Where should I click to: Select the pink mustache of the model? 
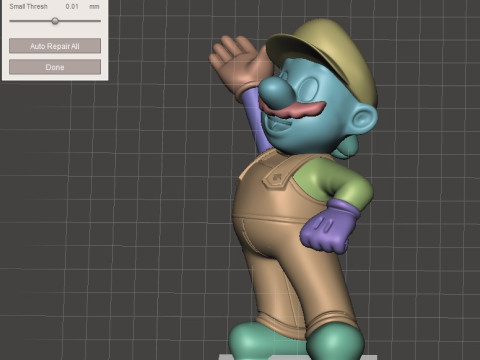pyautogui.click(x=293, y=109)
